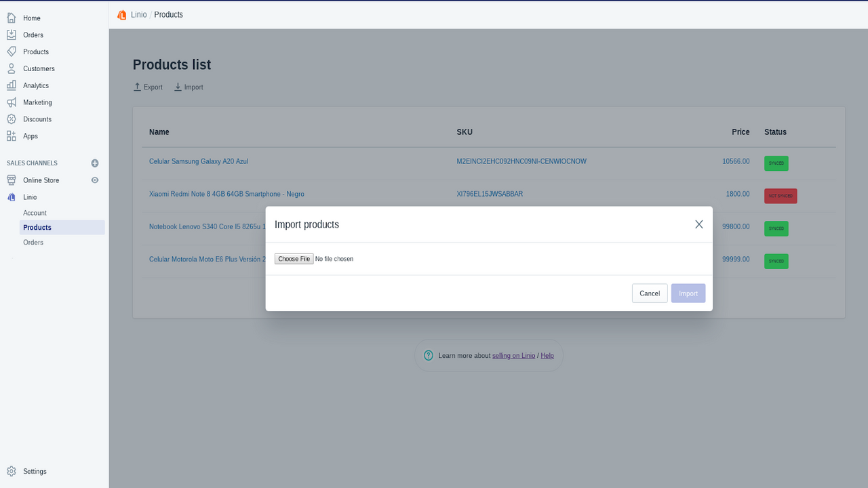Click the Marketing megaphone icon
The width and height of the screenshot is (868, 488).
pyautogui.click(x=12, y=102)
